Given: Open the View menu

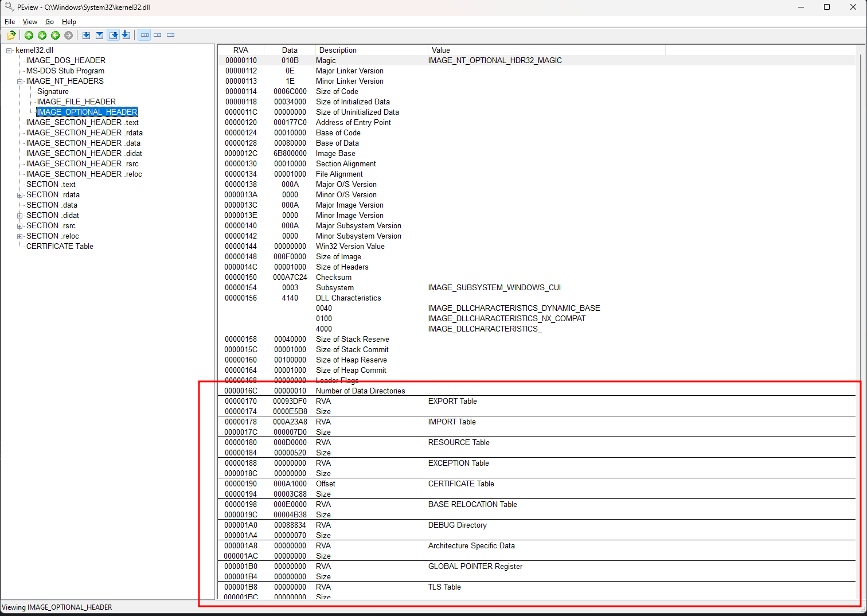Looking at the screenshot, I should (30, 22).
